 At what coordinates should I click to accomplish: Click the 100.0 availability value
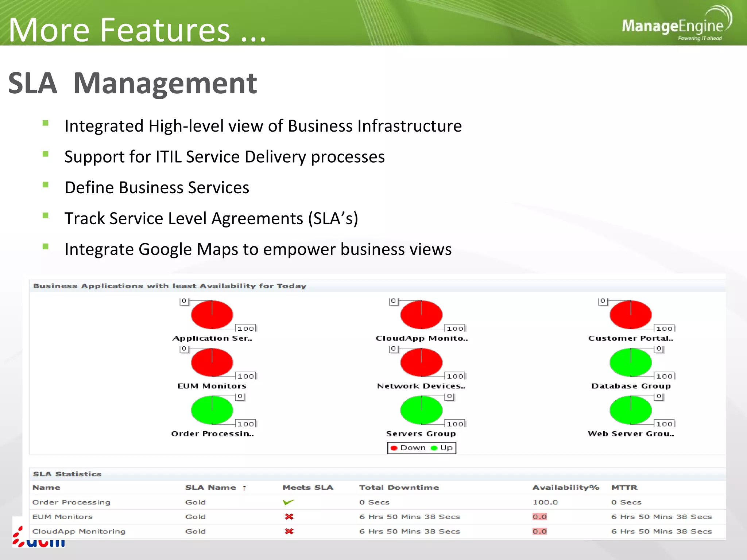tap(545, 502)
